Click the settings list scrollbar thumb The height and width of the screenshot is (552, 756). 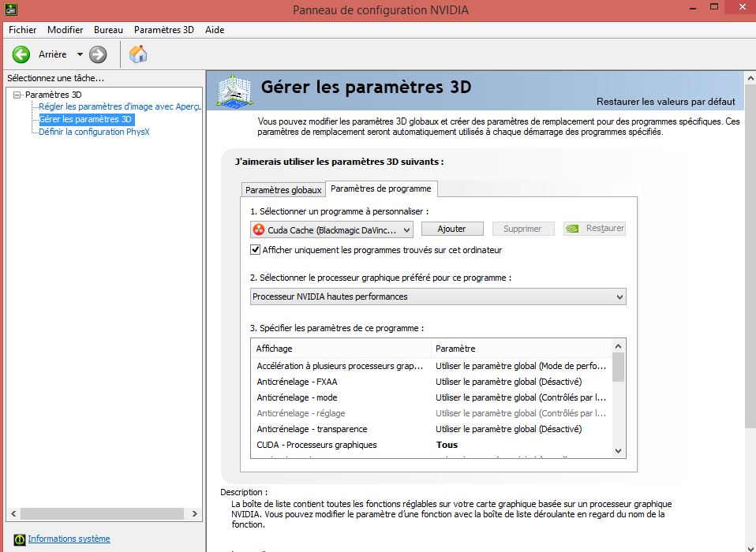tap(619, 367)
